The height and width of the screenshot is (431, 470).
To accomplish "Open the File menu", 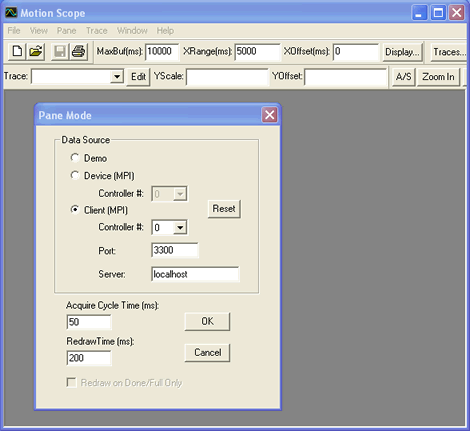I will [14, 31].
